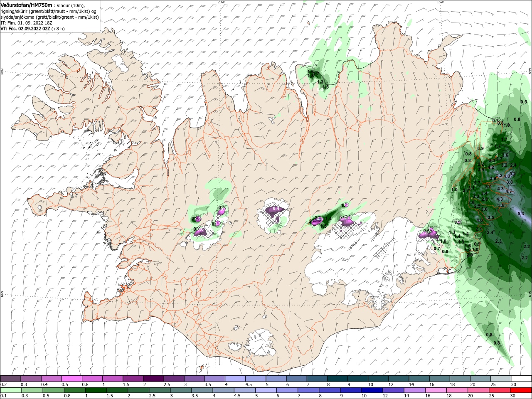The height and width of the screenshot is (399, 532).
Task: Select the lower legend swatch labeled 3
Action: click(x=181, y=390)
